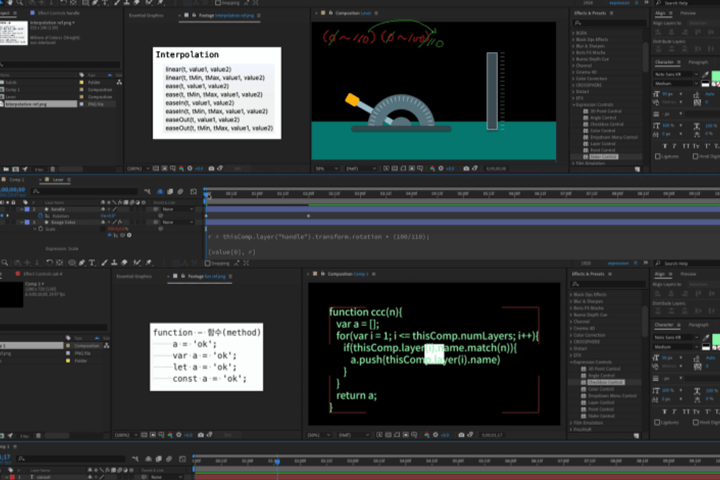Select the Rotation tool in lower window toolbar
The height and width of the screenshot is (480, 720).
[49, 263]
